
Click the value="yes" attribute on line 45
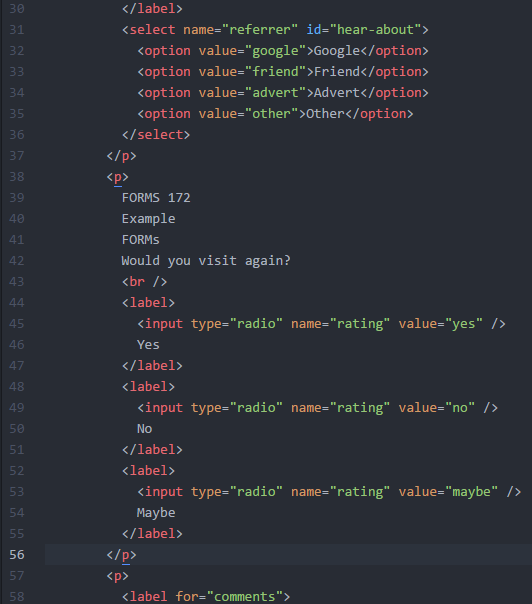[x=441, y=324]
